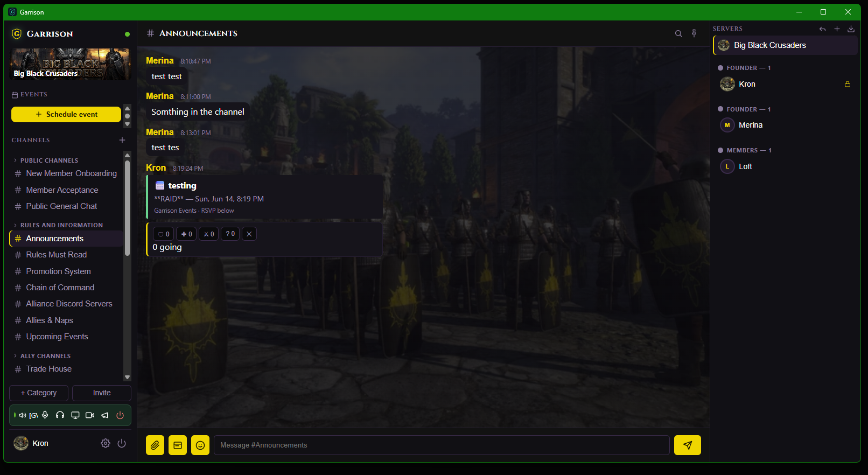The width and height of the screenshot is (868, 475).
Task: Open the emoji picker
Action: click(x=200, y=445)
